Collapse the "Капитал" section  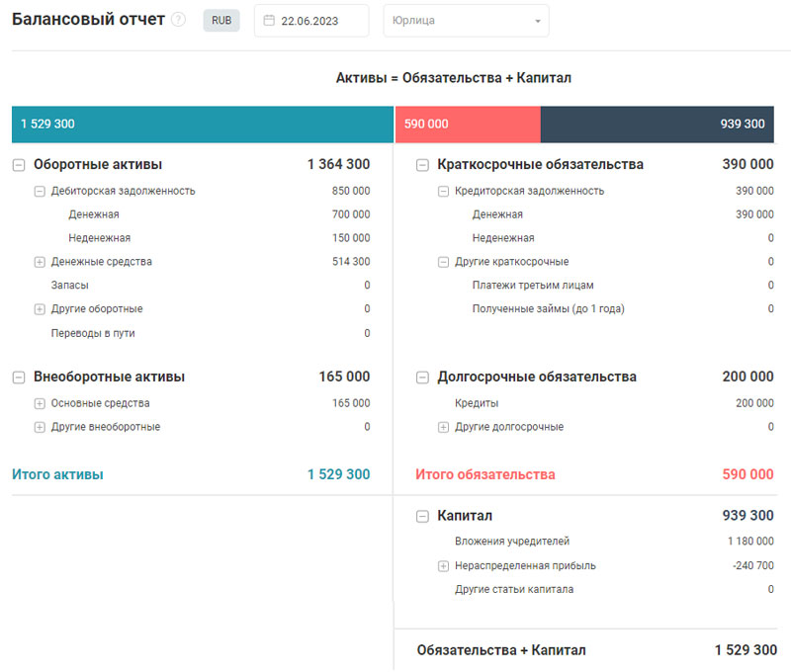[422, 515]
